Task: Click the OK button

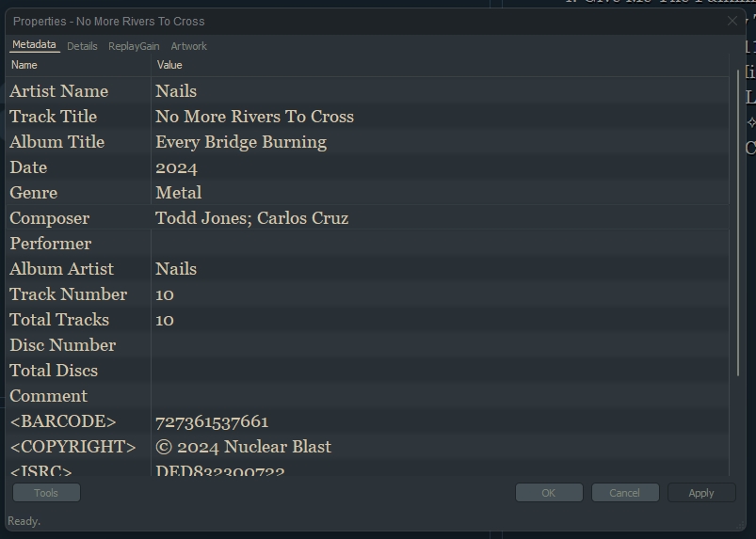Action: click(x=548, y=493)
